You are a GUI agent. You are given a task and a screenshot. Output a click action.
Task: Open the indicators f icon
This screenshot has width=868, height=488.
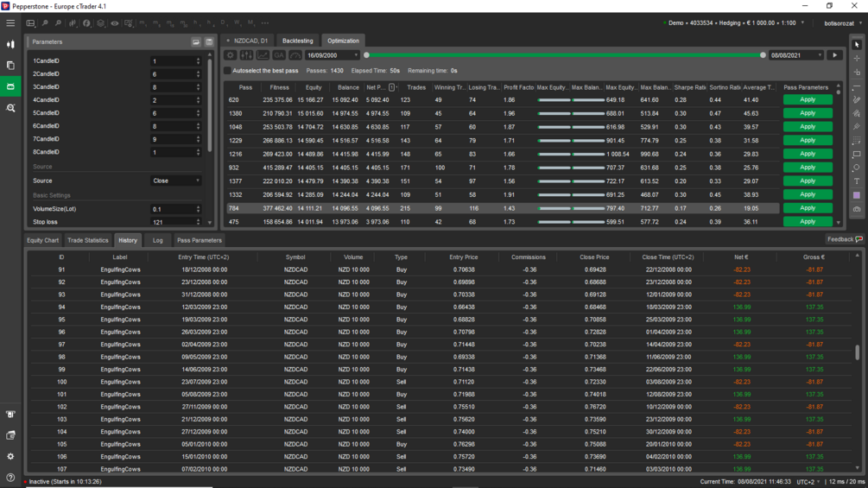click(87, 23)
